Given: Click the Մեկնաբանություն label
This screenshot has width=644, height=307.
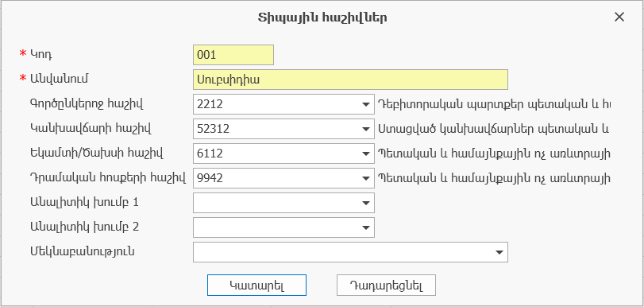Looking at the screenshot, I should [82, 251].
